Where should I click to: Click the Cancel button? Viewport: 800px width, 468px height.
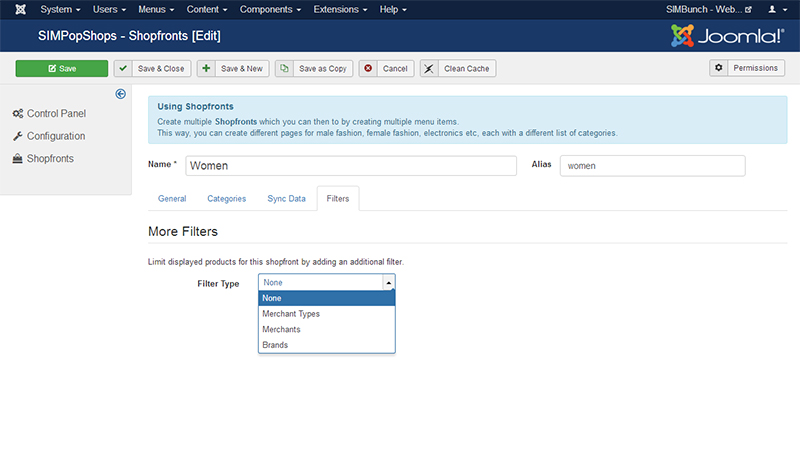point(386,68)
